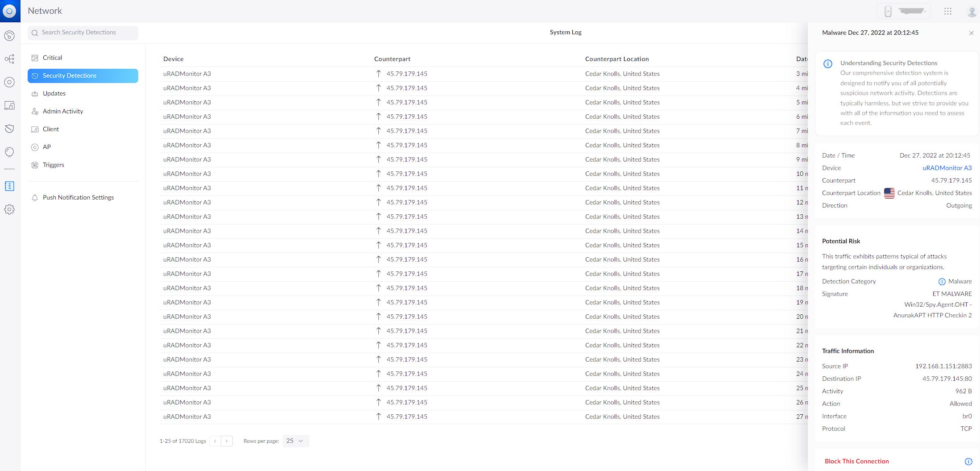Open the System Log icon in rail
980x471 pixels.
[x=9, y=186]
